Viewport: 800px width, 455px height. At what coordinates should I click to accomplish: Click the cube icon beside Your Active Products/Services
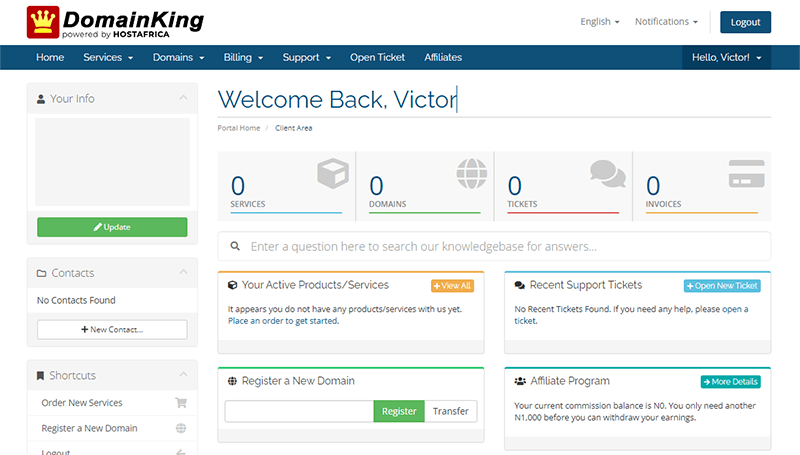point(232,285)
